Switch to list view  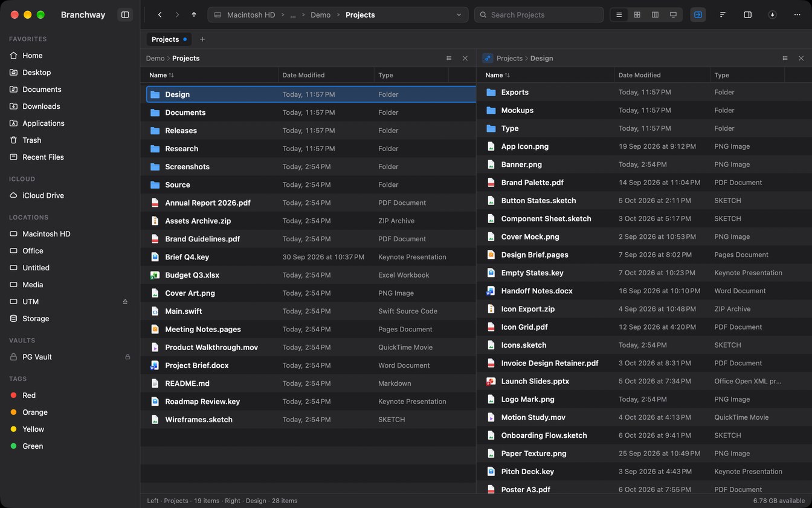pyautogui.click(x=619, y=15)
